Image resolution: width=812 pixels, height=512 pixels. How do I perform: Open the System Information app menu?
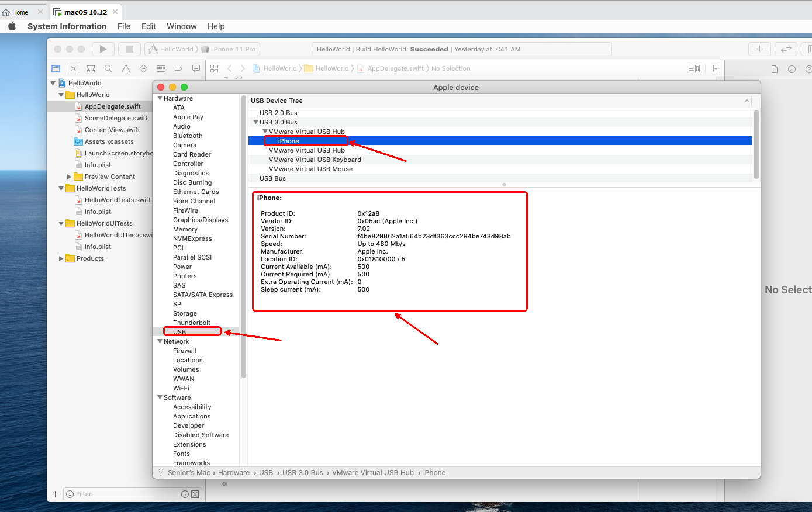click(x=67, y=26)
